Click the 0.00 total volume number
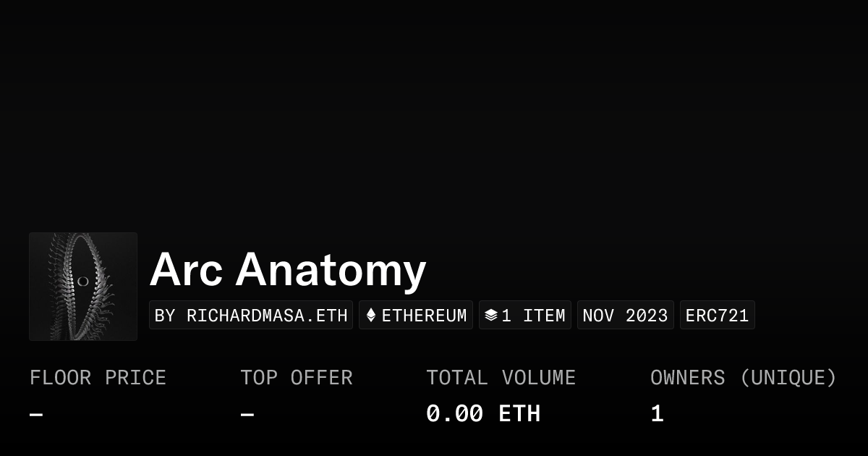Image resolution: width=868 pixels, height=456 pixels. pyautogui.click(x=454, y=414)
